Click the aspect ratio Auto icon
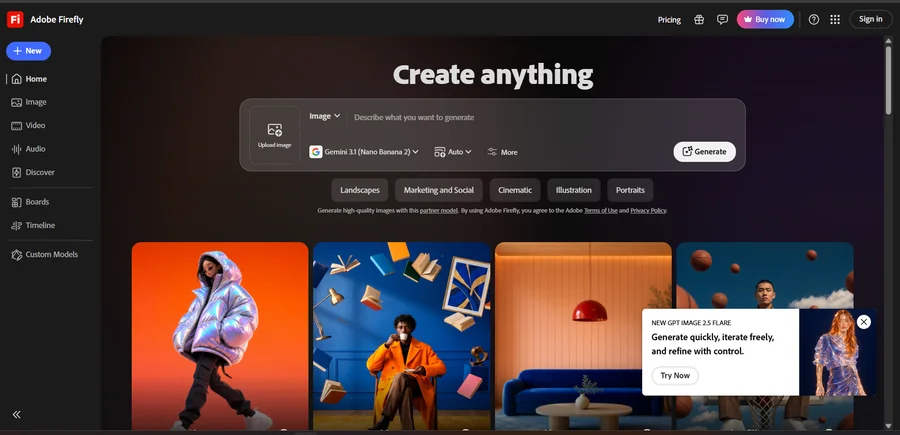 pyautogui.click(x=440, y=152)
